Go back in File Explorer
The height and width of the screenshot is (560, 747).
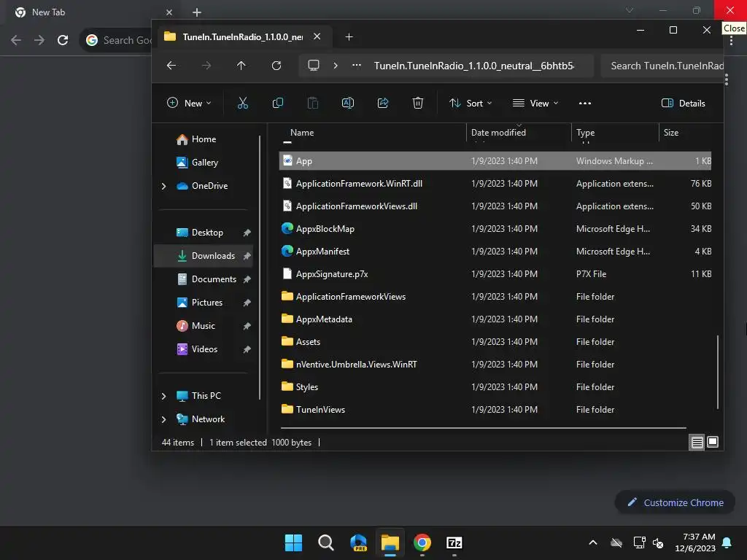[171, 66]
